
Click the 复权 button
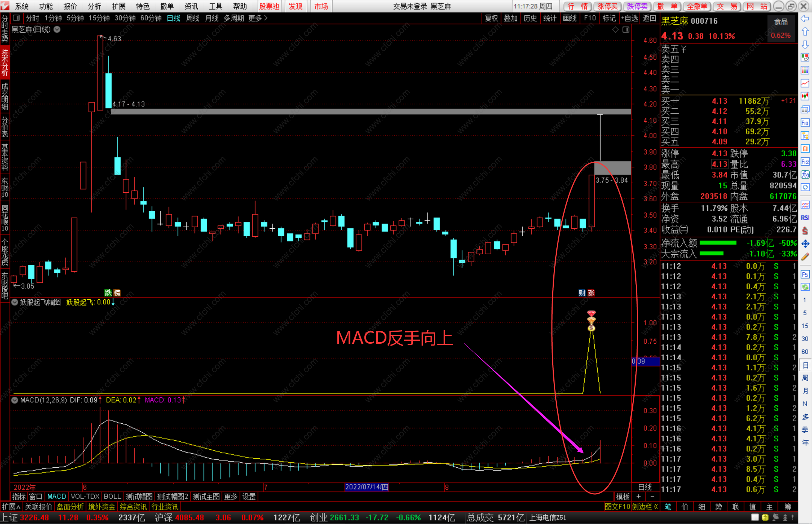point(491,18)
